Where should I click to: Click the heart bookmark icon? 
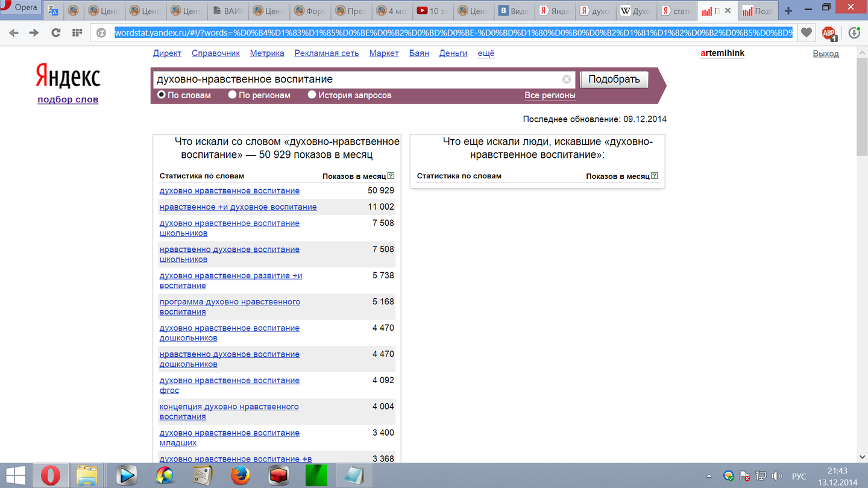(807, 33)
